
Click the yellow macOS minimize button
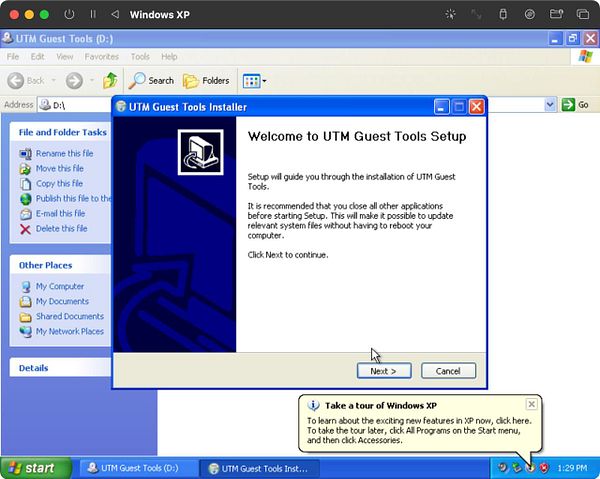click(29, 15)
